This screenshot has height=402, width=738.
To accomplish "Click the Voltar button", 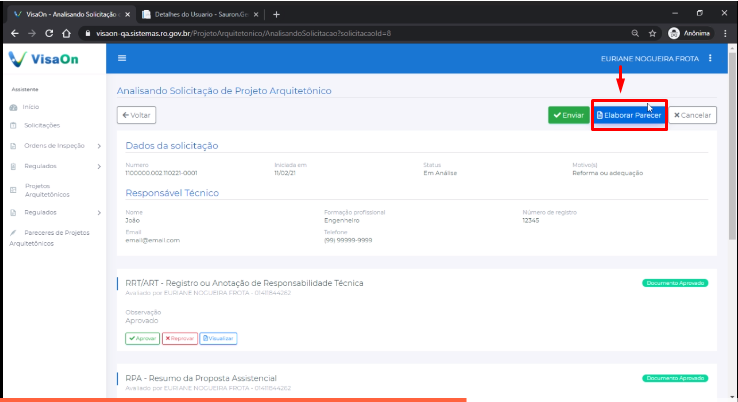I will 136,115.
